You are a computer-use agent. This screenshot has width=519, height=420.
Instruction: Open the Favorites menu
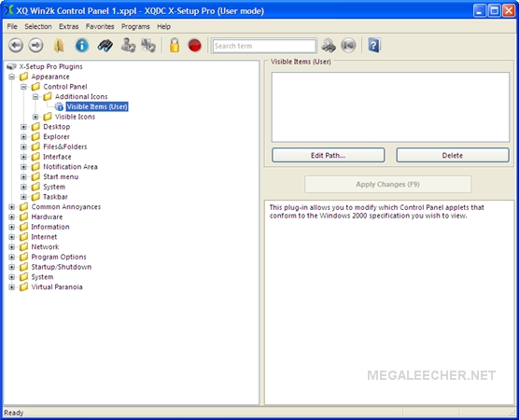[x=100, y=26]
